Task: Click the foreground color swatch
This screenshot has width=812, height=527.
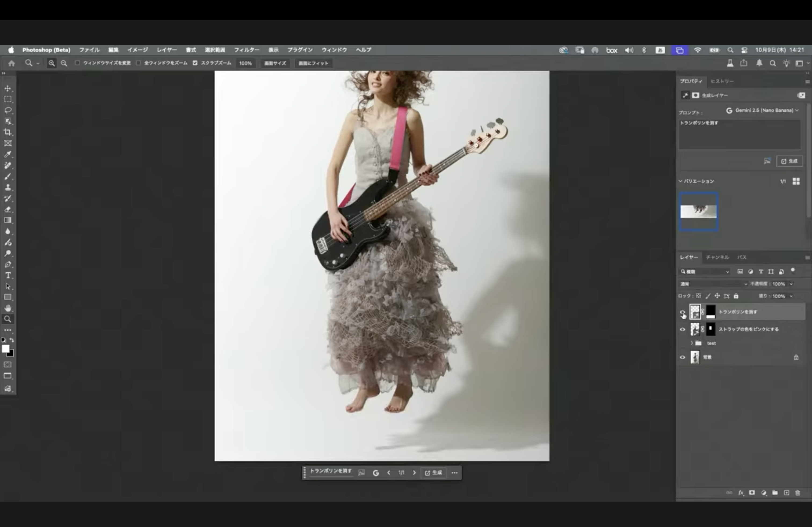Action: 5,348
